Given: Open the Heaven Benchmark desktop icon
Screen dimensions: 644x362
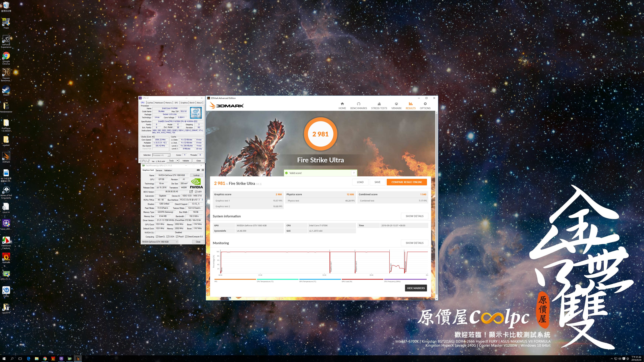Looking at the screenshot, I should [x=6, y=75].
